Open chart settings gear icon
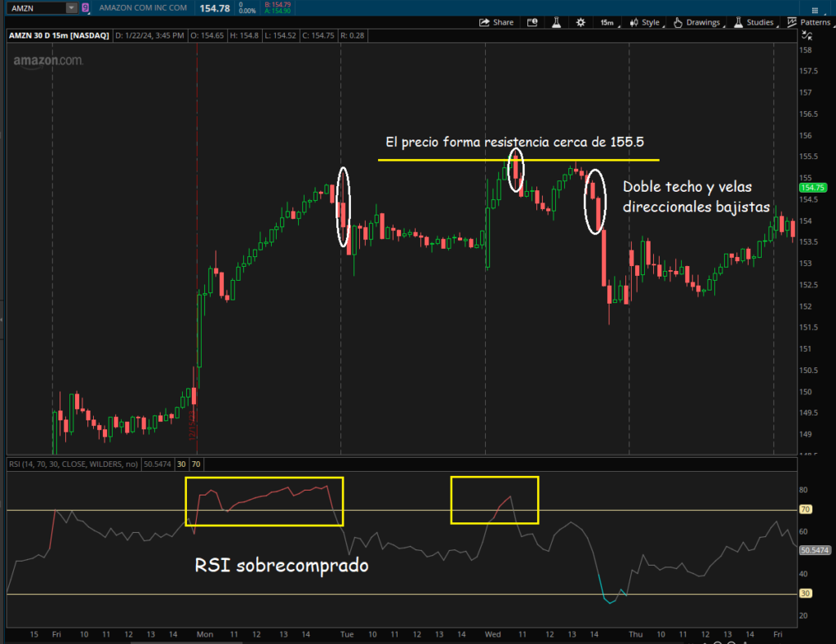 click(580, 22)
